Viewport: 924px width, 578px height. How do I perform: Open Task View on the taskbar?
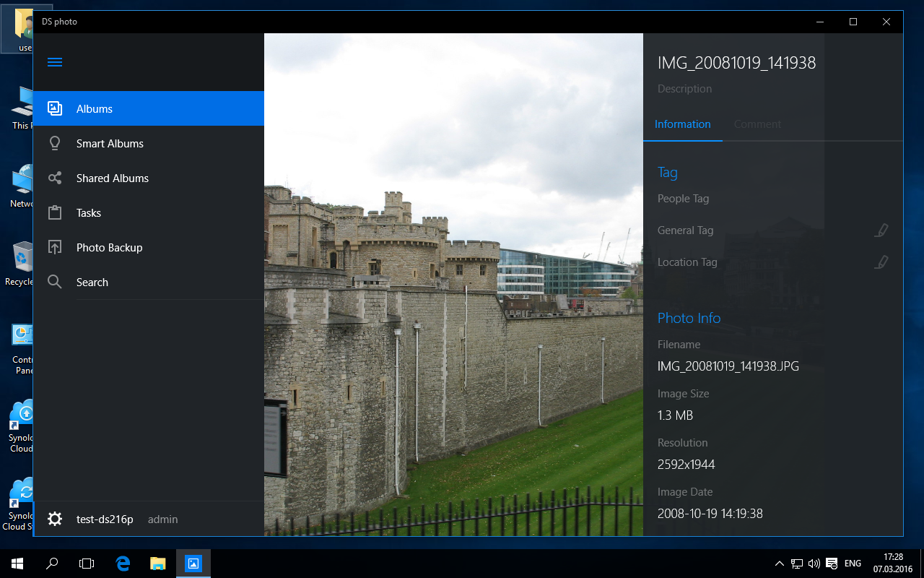click(87, 564)
